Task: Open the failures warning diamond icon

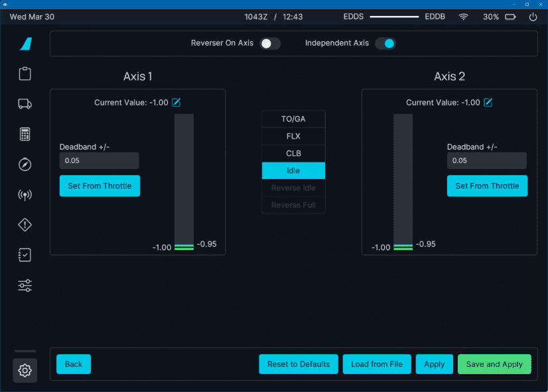Action: 25,225
